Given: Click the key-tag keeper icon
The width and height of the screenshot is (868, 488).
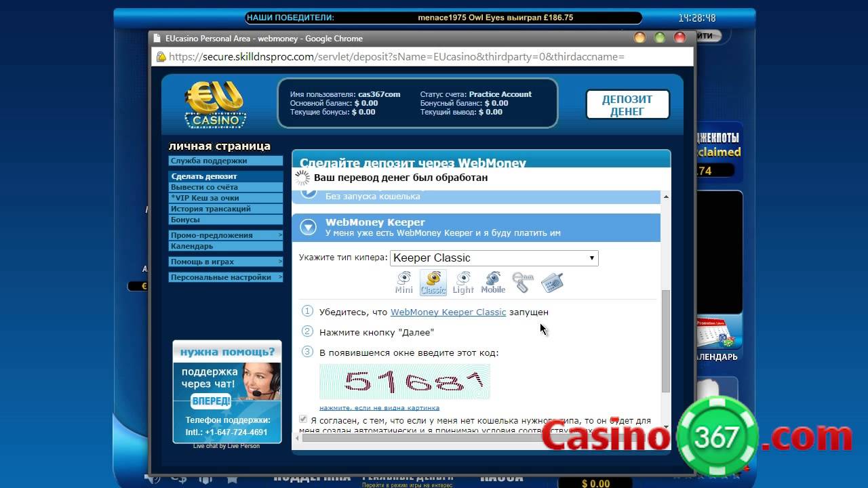Looking at the screenshot, I should pyautogui.click(x=522, y=281).
